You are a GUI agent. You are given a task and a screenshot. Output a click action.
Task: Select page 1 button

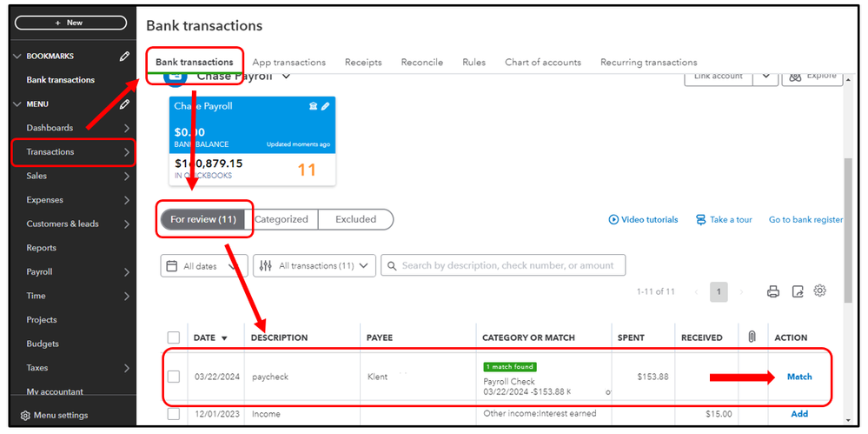[719, 291]
